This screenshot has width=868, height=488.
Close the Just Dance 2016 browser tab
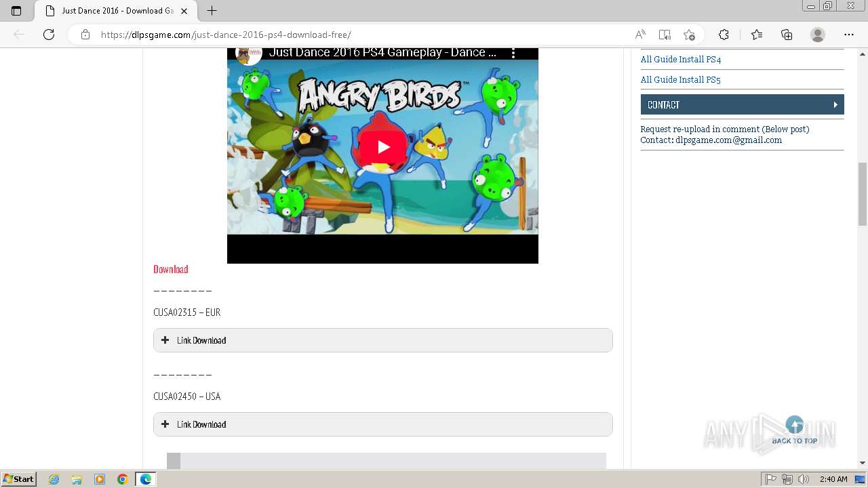(x=184, y=11)
